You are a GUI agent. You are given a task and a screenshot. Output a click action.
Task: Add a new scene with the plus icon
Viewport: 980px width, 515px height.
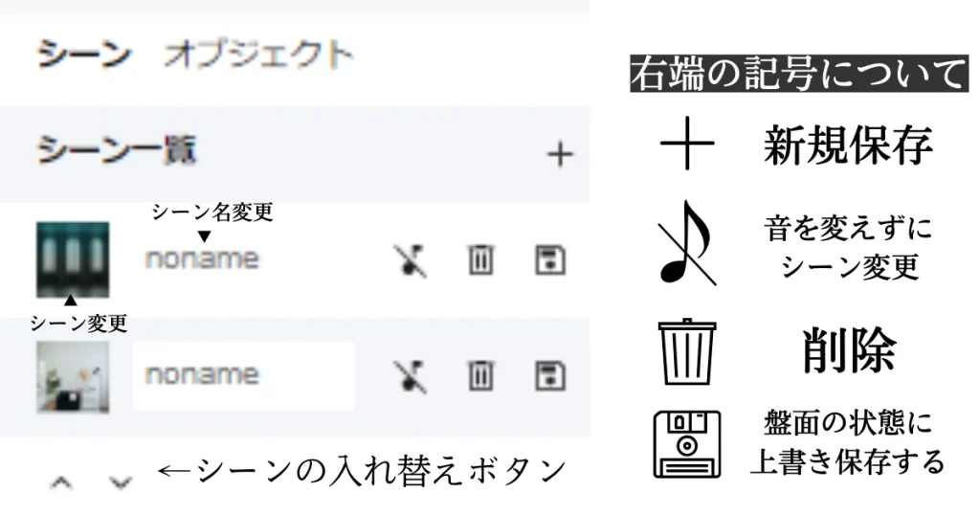[x=560, y=154]
